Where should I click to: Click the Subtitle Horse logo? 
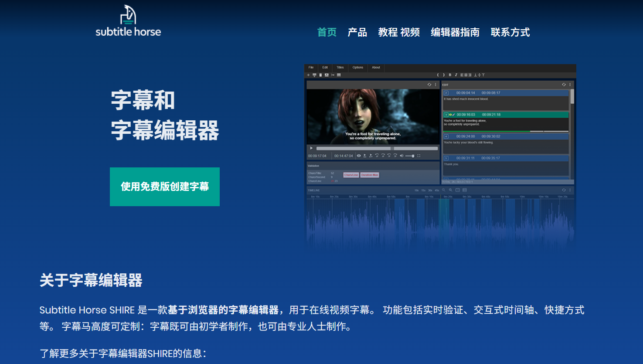point(128,21)
